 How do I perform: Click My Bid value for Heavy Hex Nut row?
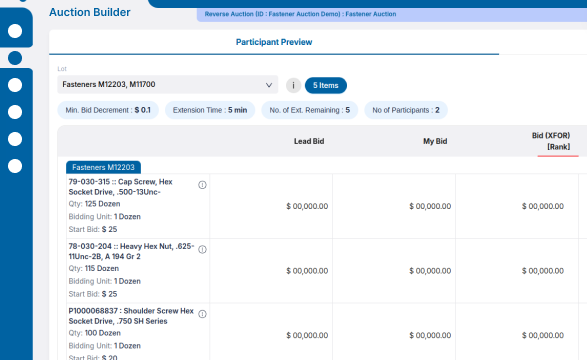(430, 271)
